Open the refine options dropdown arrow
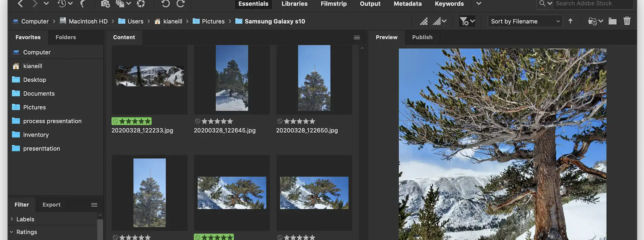The image size is (644, 240). [129, 3]
